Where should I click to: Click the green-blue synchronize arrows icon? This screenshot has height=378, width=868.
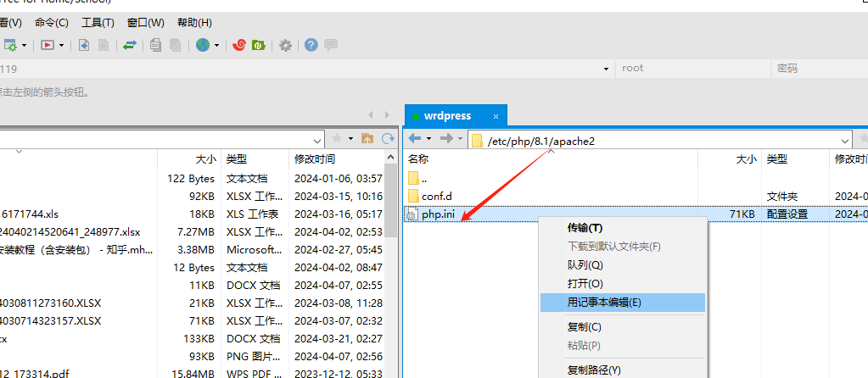130,45
